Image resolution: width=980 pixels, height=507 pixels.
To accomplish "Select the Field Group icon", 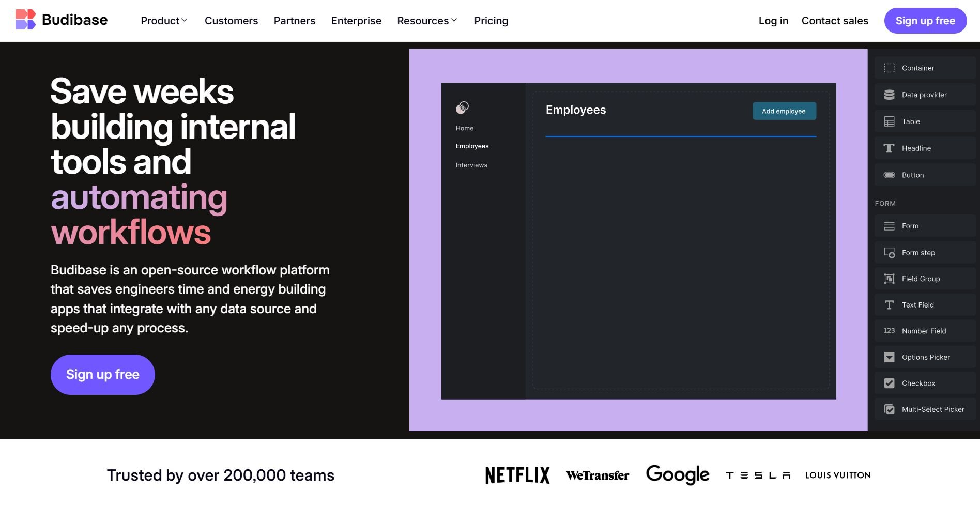I will [889, 279].
